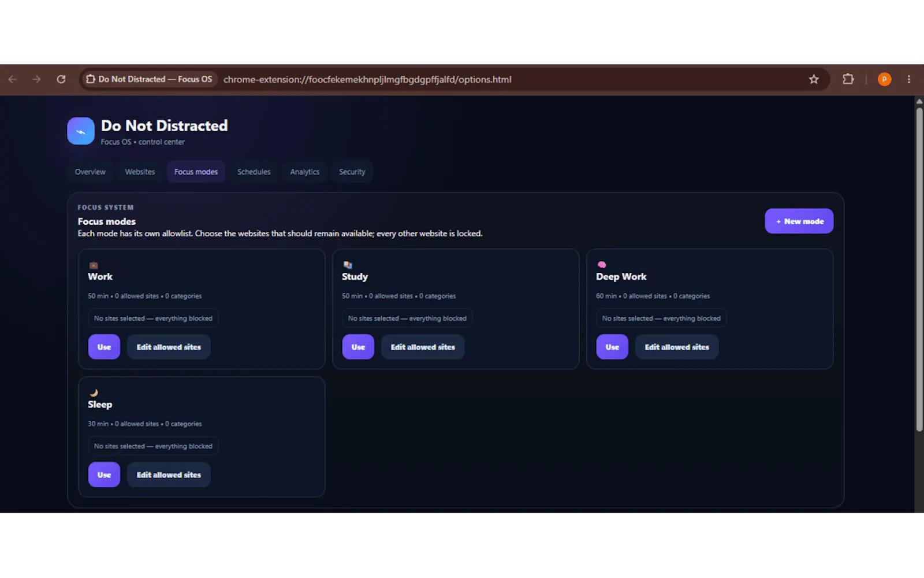
Task: Click the page vertical scrollbar thumb
Action: click(x=919, y=269)
